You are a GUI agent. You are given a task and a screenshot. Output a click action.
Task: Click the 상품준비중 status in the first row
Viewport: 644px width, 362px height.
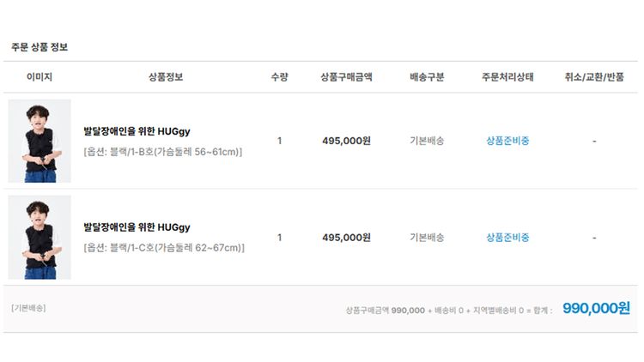pos(507,141)
